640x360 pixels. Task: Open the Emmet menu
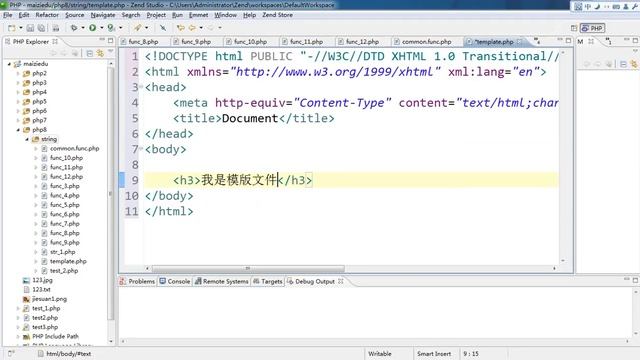coord(198,15)
